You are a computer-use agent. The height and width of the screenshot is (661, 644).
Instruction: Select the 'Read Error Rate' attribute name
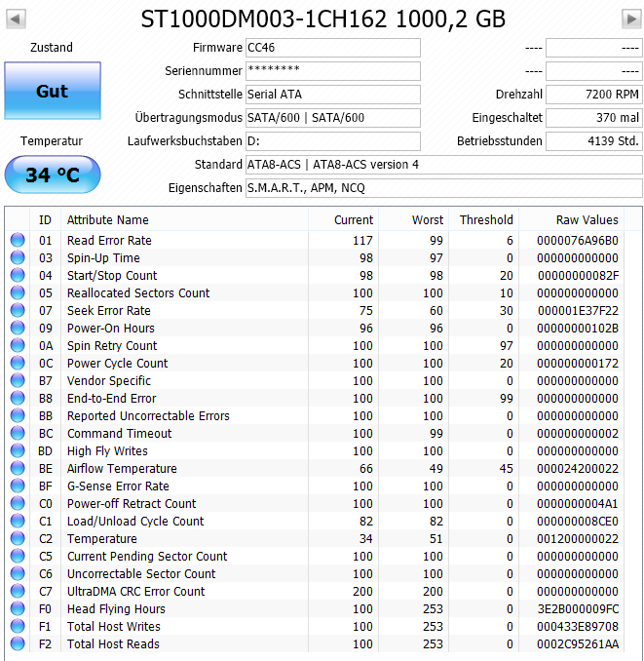(x=109, y=240)
